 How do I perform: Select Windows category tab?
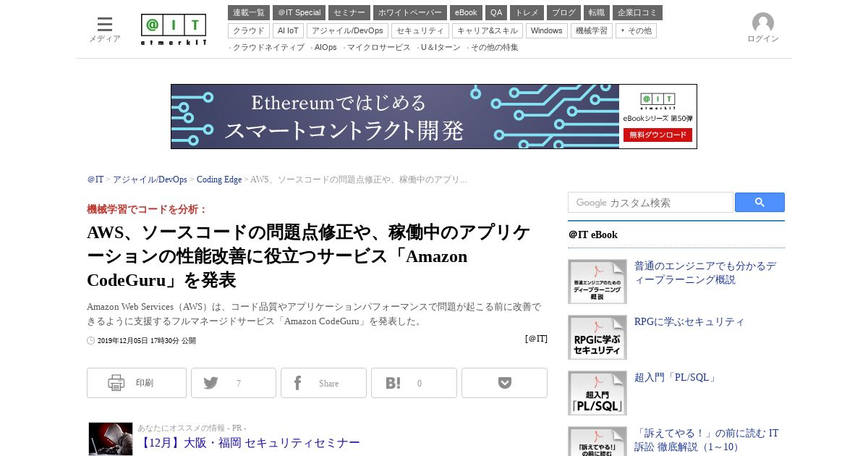pos(547,30)
